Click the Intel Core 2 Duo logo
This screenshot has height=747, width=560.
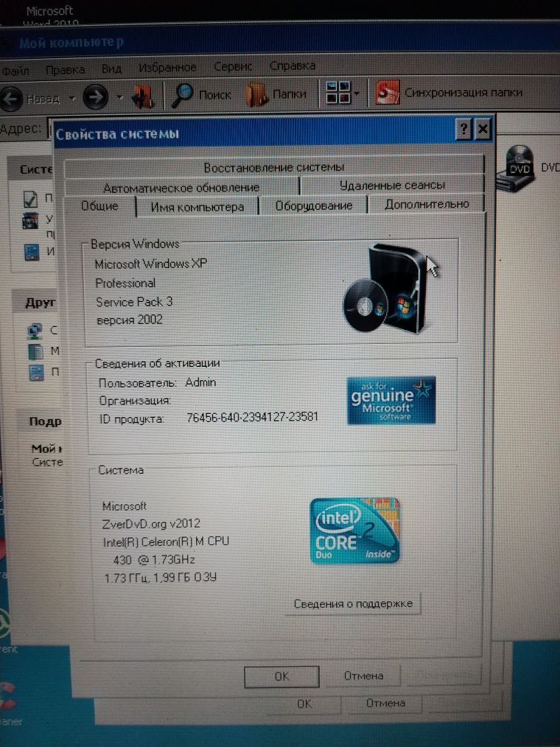tap(354, 530)
